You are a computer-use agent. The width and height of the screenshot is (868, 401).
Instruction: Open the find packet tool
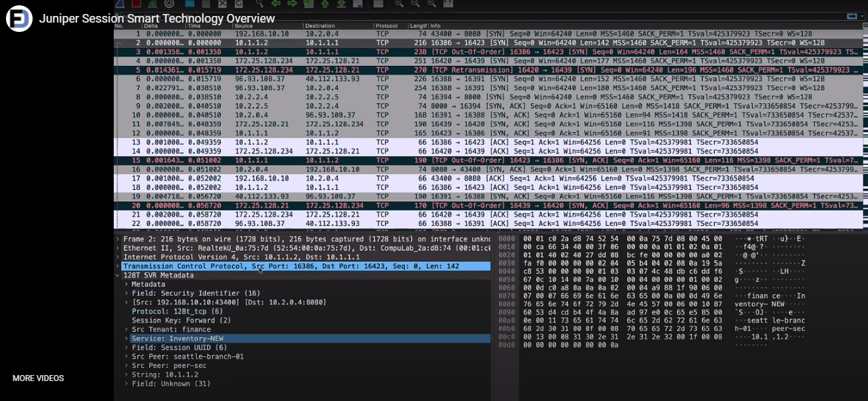click(257, 4)
